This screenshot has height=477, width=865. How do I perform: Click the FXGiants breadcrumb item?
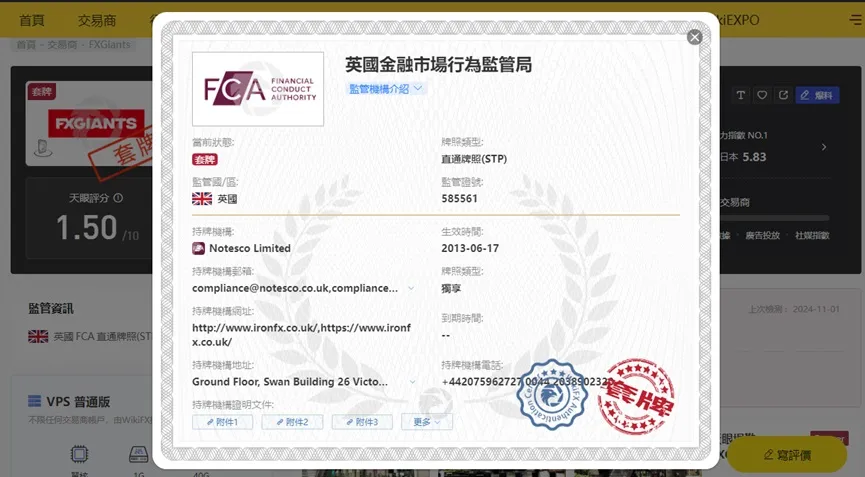109,45
